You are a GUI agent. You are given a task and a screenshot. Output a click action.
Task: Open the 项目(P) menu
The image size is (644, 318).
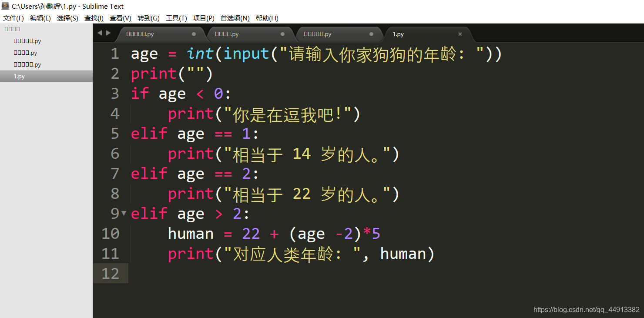point(204,18)
